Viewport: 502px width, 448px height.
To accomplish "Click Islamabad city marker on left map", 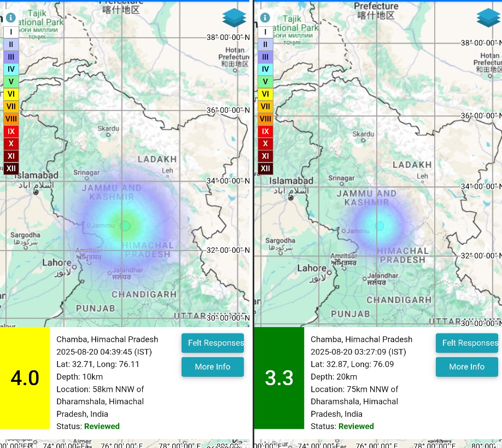I will [x=37, y=192].
